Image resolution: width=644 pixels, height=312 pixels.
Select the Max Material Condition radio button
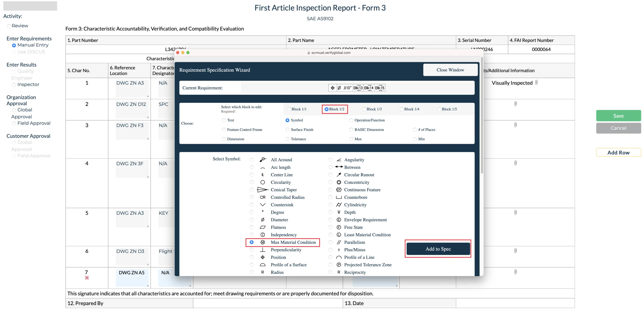click(251, 242)
